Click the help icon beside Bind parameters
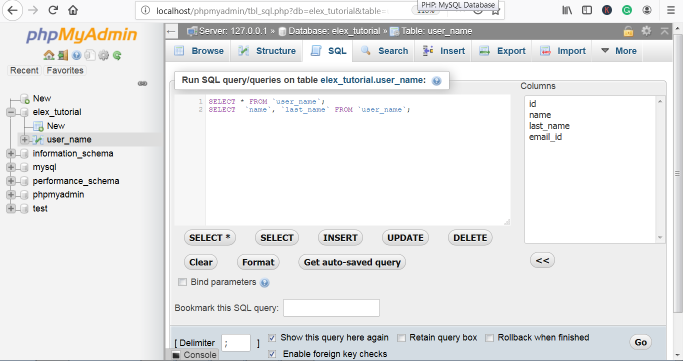The height and width of the screenshot is (361, 683). coord(264,283)
